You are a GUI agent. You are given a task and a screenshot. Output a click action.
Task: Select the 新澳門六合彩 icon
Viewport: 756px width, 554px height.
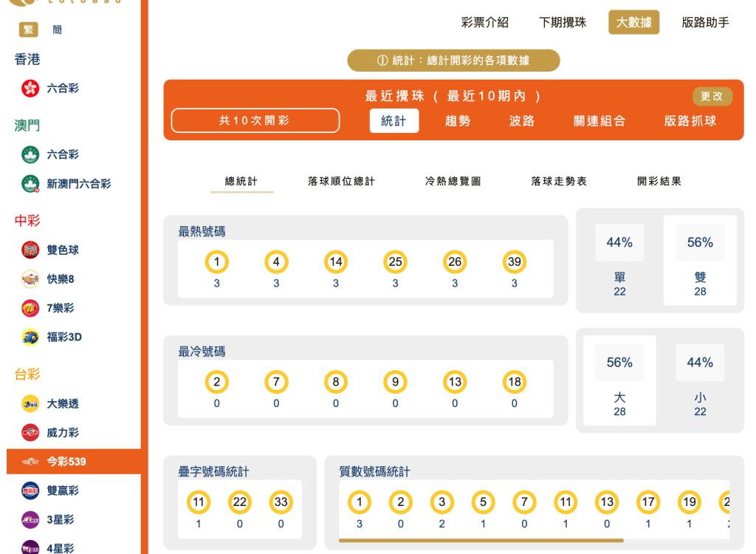pyautogui.click(x=28, y=184)
